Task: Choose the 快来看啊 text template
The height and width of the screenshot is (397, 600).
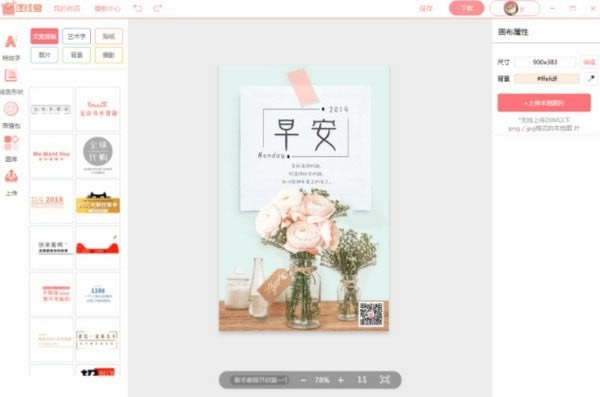Action: (x=51, y=247)
